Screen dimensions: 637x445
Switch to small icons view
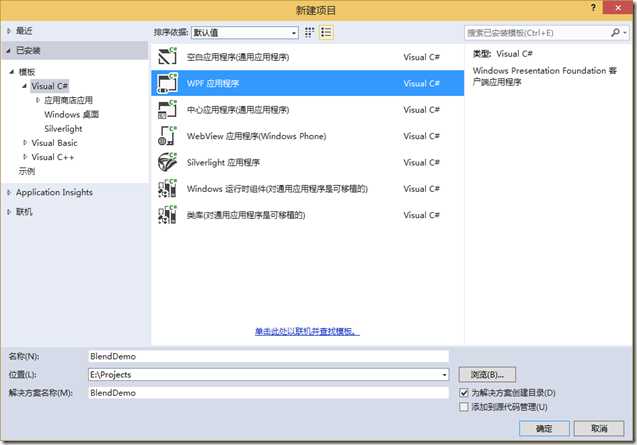[310, 33]
